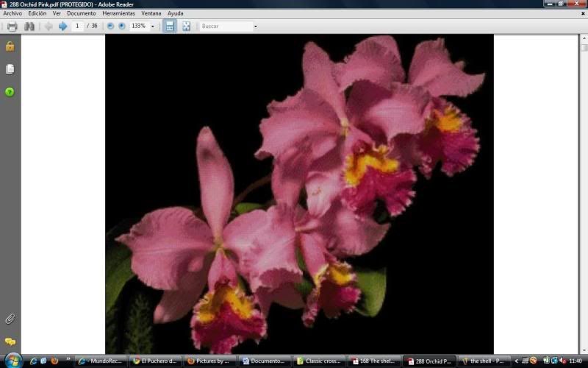Launch Internet Explorer from quick launch
Screen dimensions: 588x368
tap(33, 361)
